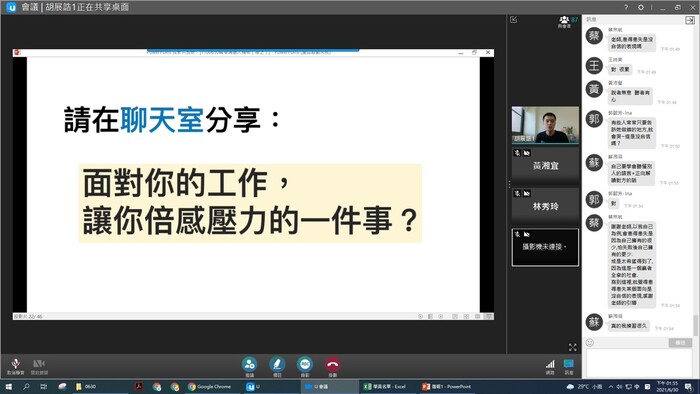The width and height of the screenshot is (700, 394).
Task: Switch to PowerPoint taskbar window
Action: click(447, 386)
